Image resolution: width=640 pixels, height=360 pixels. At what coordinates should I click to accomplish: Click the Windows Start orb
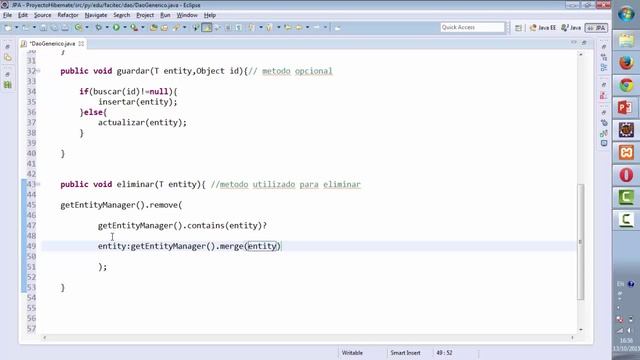pyautogui.click(x=626, y=14)
